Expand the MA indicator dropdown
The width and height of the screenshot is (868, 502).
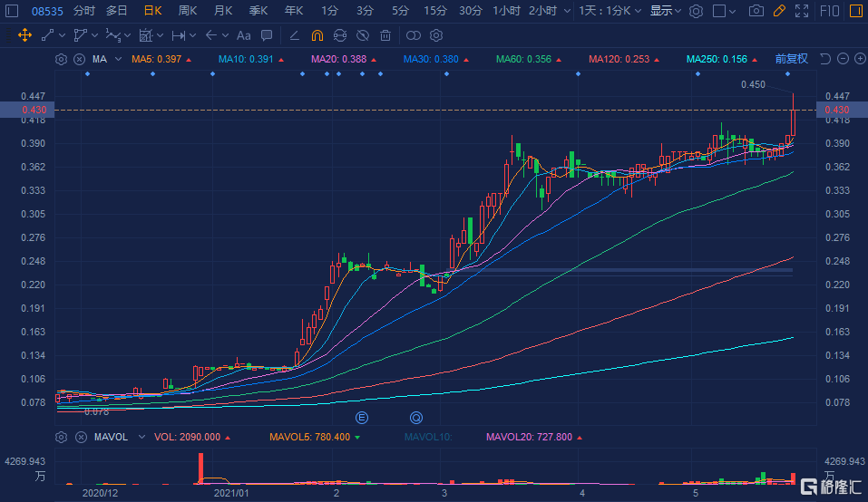(x=119, y=59)
